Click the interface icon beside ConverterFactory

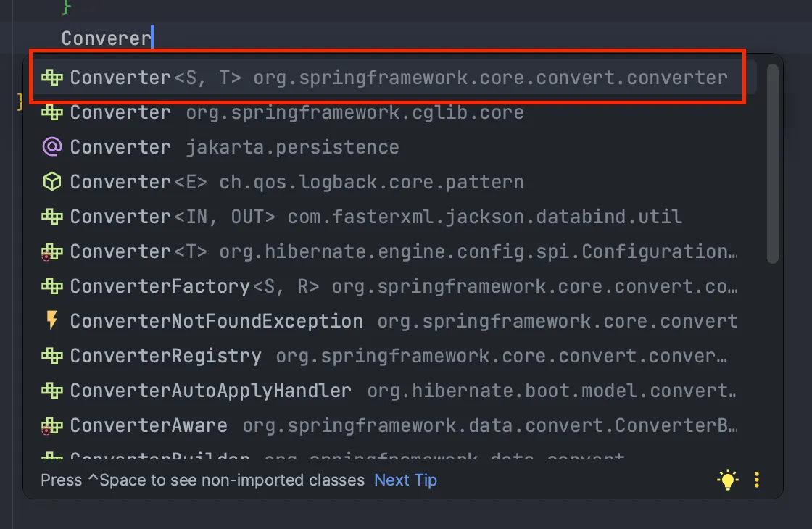[x=52, y=286]
